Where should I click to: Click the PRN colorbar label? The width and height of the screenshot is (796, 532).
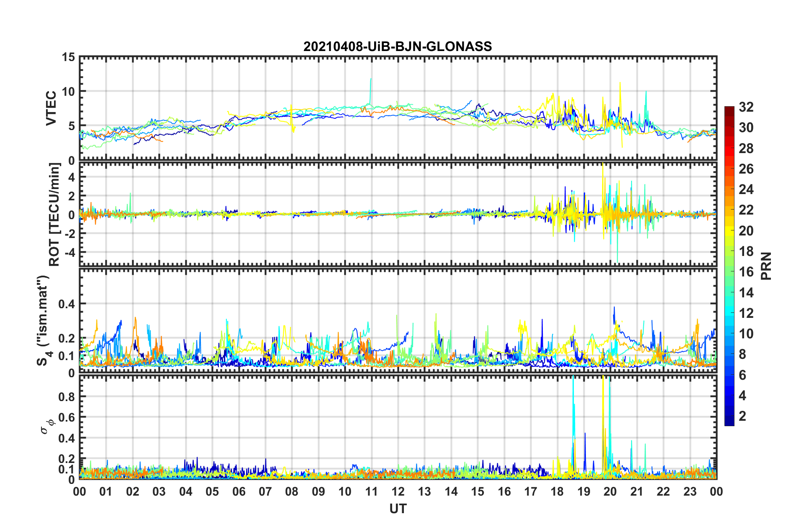click(x=766, y=266)
